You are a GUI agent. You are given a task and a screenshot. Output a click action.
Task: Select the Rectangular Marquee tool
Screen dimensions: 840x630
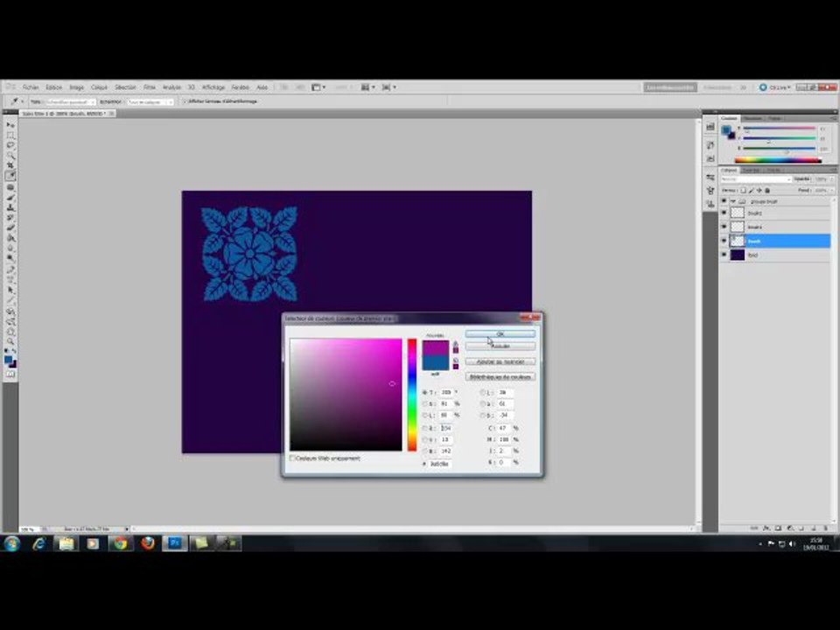10,135
